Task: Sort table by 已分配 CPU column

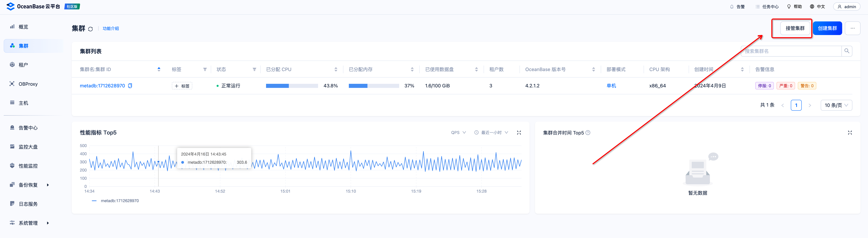Action: click(x=336, y=69)
